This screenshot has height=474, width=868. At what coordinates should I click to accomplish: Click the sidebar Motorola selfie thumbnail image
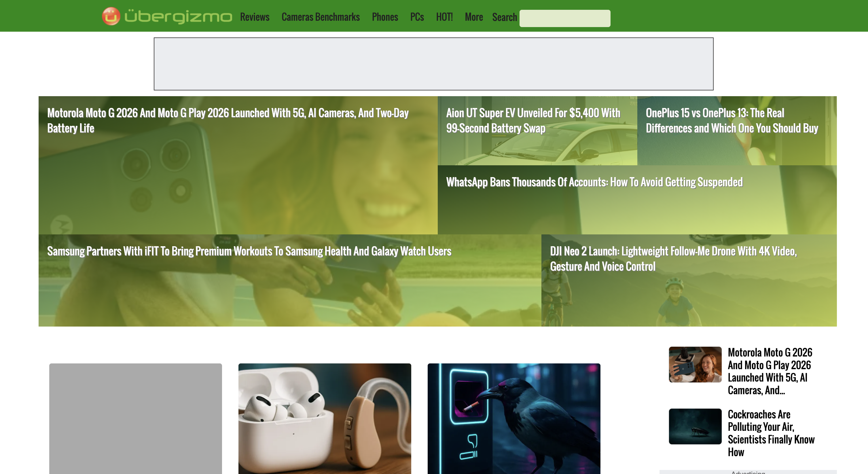(x=695, y=365)
